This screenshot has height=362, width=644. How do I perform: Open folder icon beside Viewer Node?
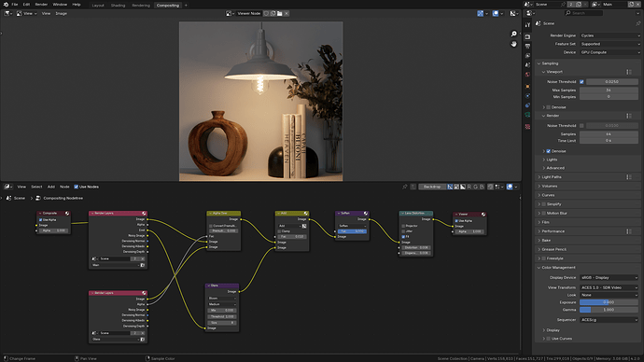click(280, 14)
